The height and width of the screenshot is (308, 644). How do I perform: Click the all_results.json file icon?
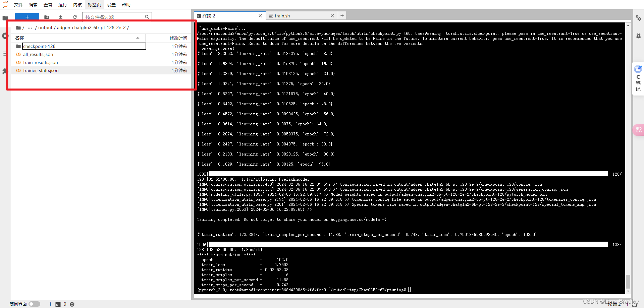pyautogui.click(x=18, y=54)
